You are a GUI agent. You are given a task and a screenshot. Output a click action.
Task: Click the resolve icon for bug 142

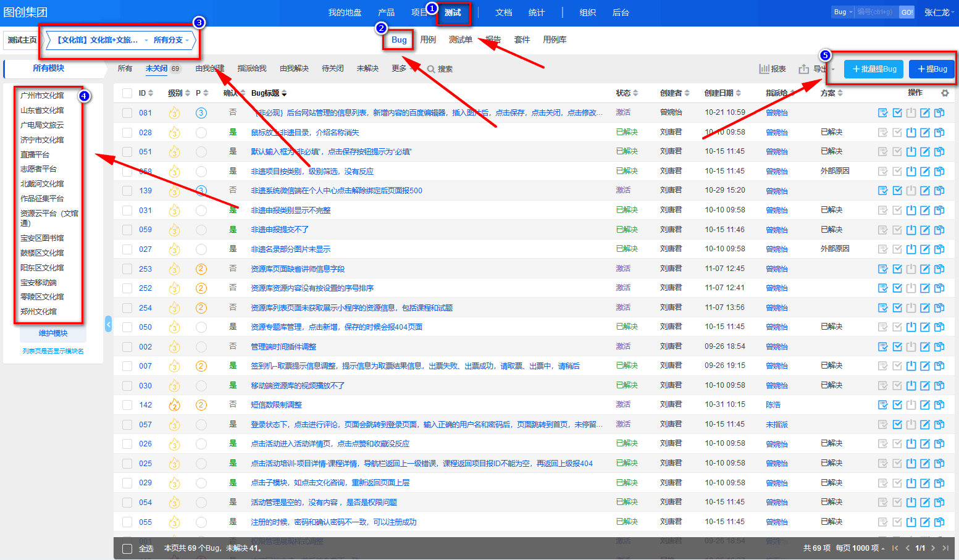point(897,404)
